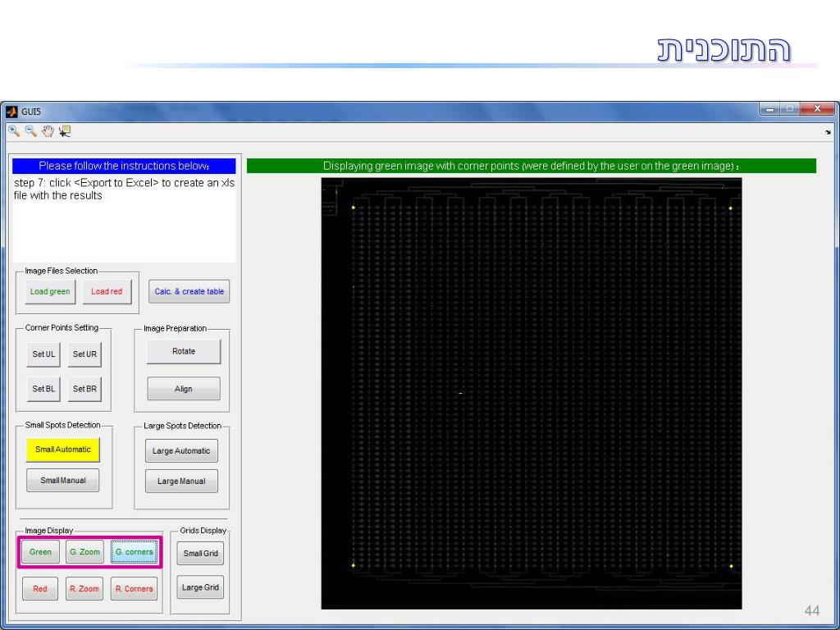
Task: Load the green image file
Action: 50,291
